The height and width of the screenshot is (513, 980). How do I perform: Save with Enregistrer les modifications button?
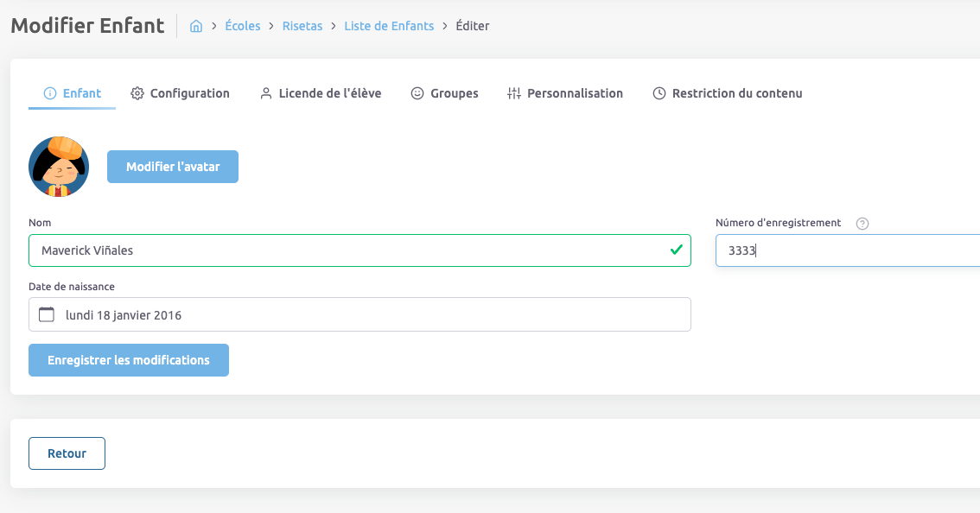(129, 360)
